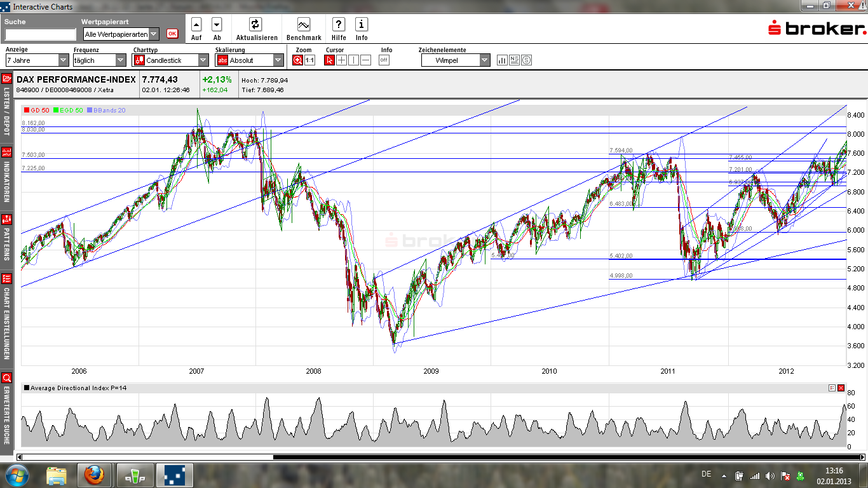Open Info via the i icon
Screen dimensions: 868x488
click(362, 25)
